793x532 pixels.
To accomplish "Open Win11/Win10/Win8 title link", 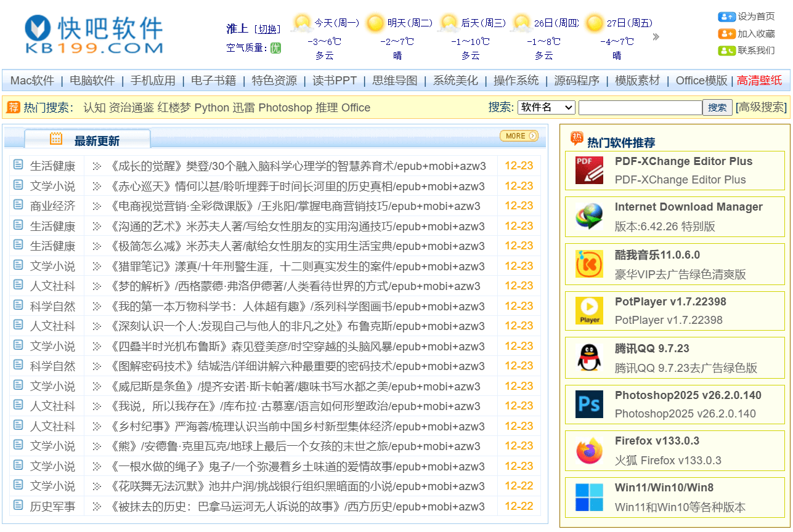I will click(x=664, y=488).
